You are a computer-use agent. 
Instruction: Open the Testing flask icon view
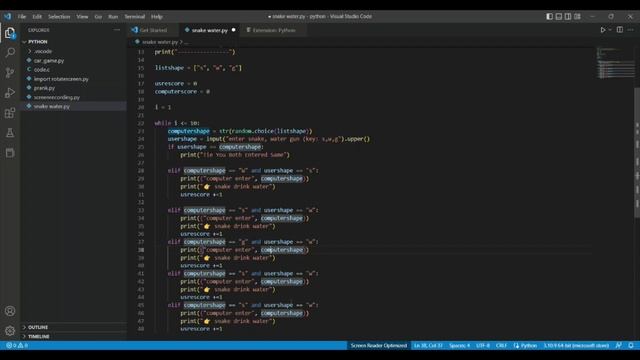click(10, 133)
